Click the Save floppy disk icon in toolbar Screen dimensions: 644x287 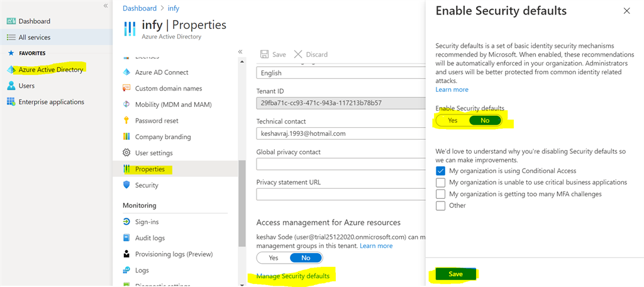265,54
